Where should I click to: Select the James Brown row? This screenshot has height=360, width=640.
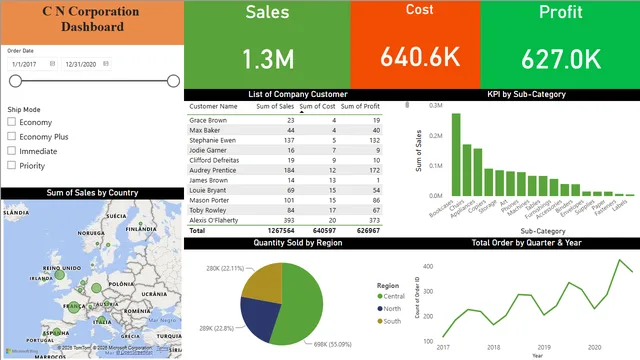284,180
